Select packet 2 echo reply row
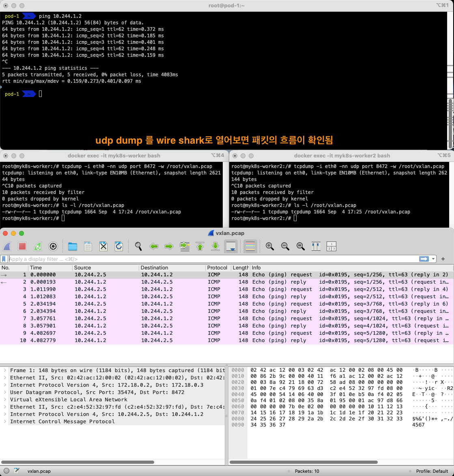454x476 pixels. pos(227,282)
